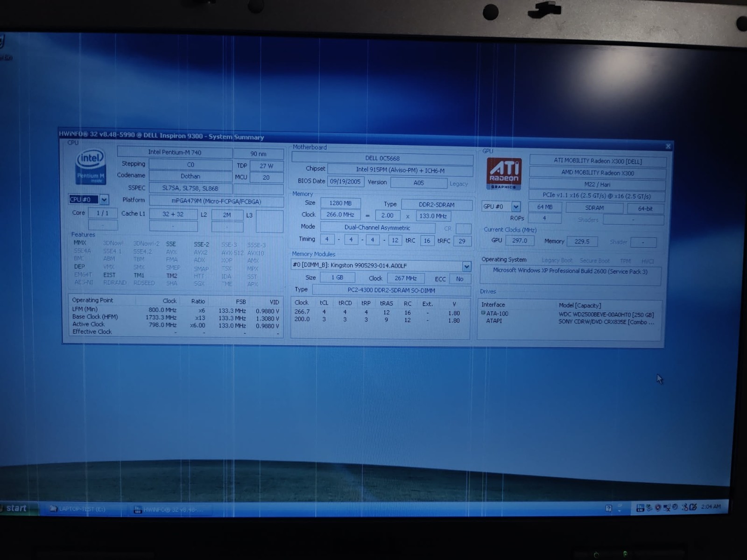Click the clock showing 2:04 AM
The width and height of the screenshot is (747, 560).
pyautogui.click(x=711, y=506)
